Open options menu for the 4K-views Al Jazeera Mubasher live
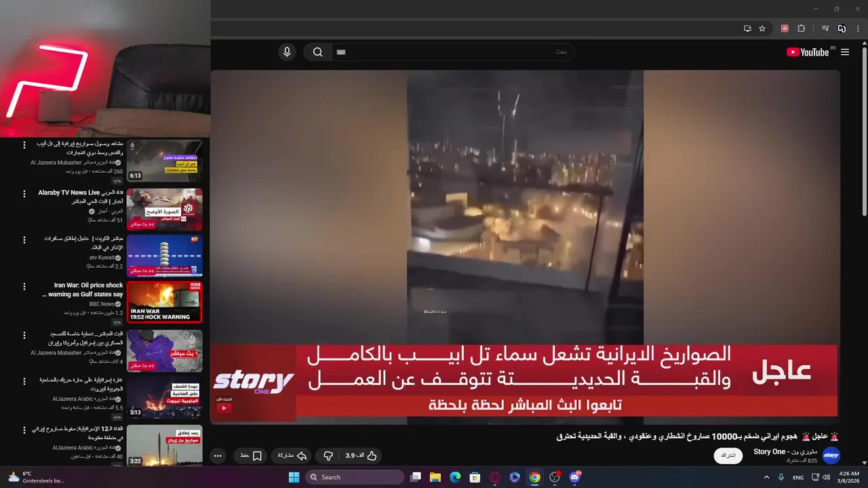This screenshot has height=488, width=868. coord(24,335)
